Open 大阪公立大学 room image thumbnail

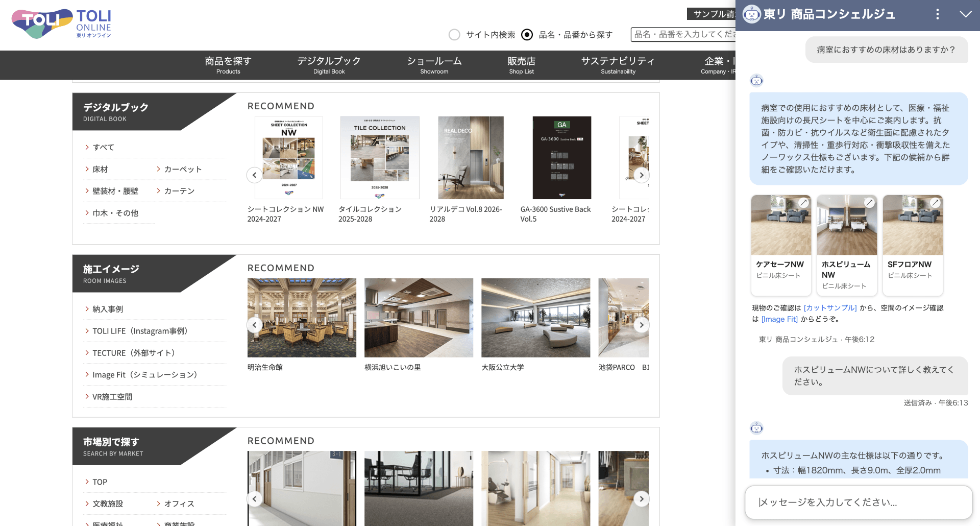pyautogui.click(x=535, y=318)
